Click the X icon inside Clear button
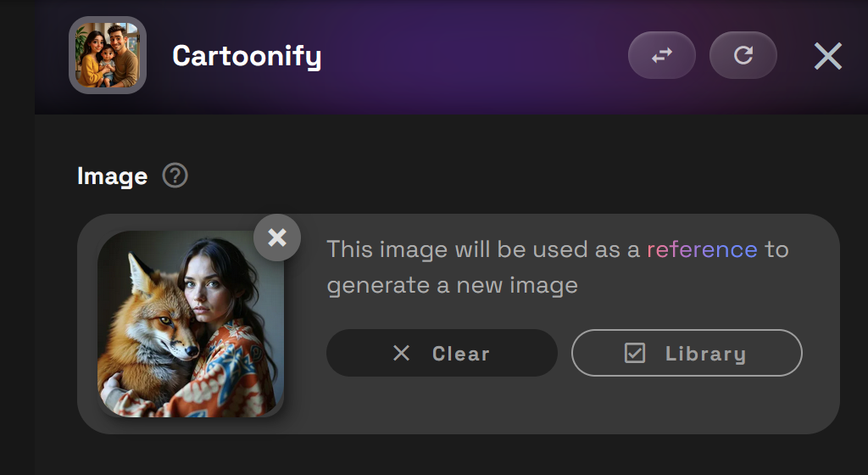 tap(401, 353)
